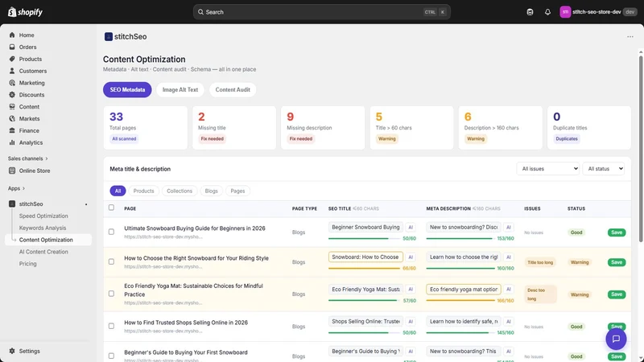This screenshot has width=644, height=362.
Task: Open the All issues dropdown
Action: coord(548,169)
